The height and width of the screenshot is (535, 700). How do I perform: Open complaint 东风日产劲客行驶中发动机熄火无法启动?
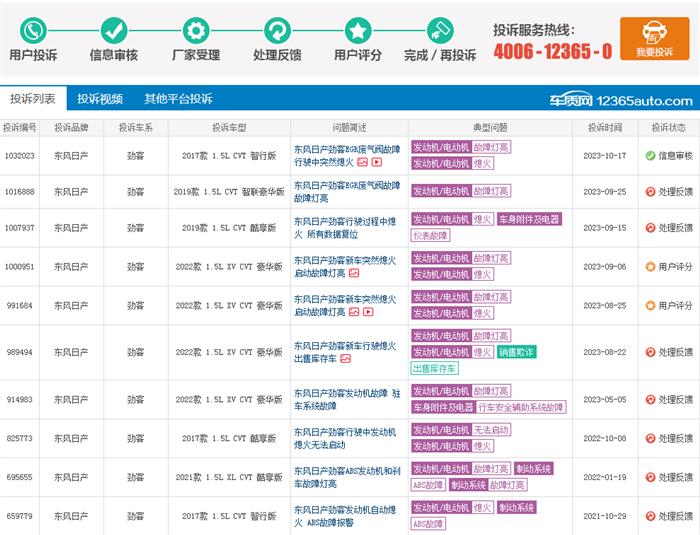345,439
